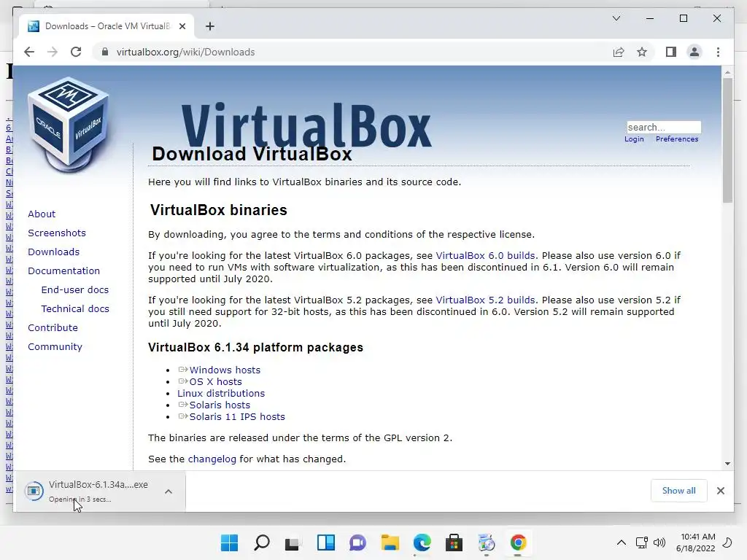The image size is (747, 560).
Task: Click the address bar URL
Action: 185,52
